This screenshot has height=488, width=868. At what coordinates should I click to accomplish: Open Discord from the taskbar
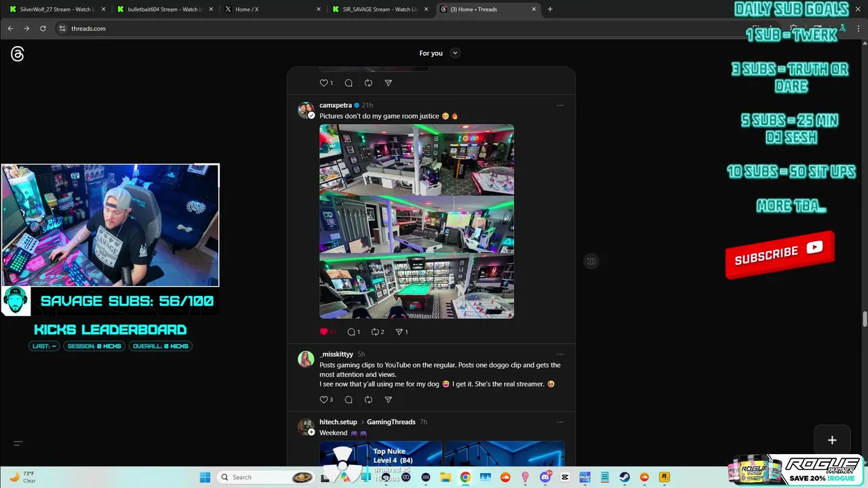(545, 477)
